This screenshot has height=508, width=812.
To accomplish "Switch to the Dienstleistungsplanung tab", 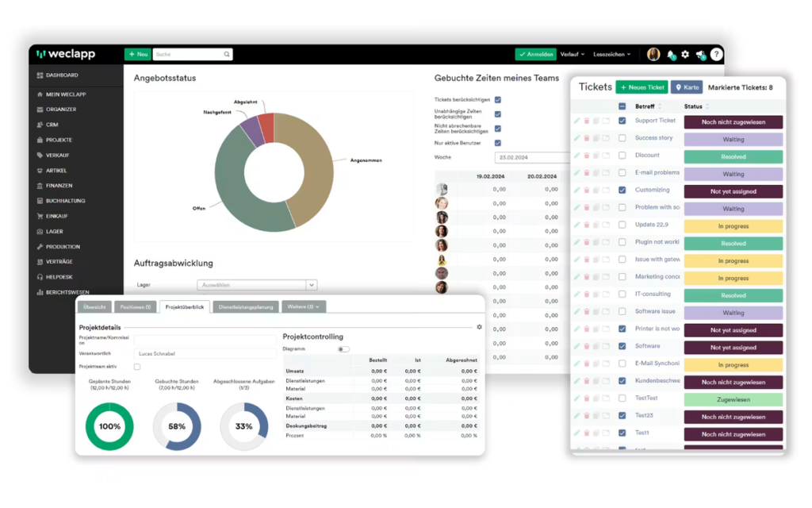I will (x=246, y=307).
